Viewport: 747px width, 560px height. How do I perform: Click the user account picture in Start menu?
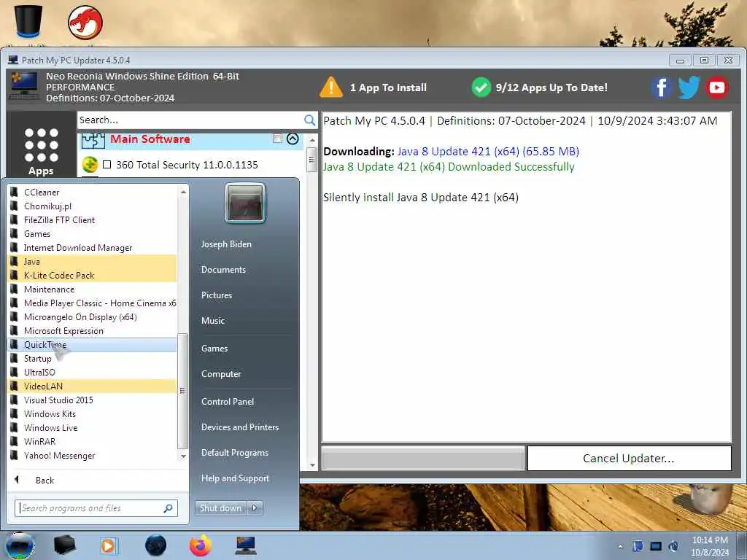pos(245,203)
